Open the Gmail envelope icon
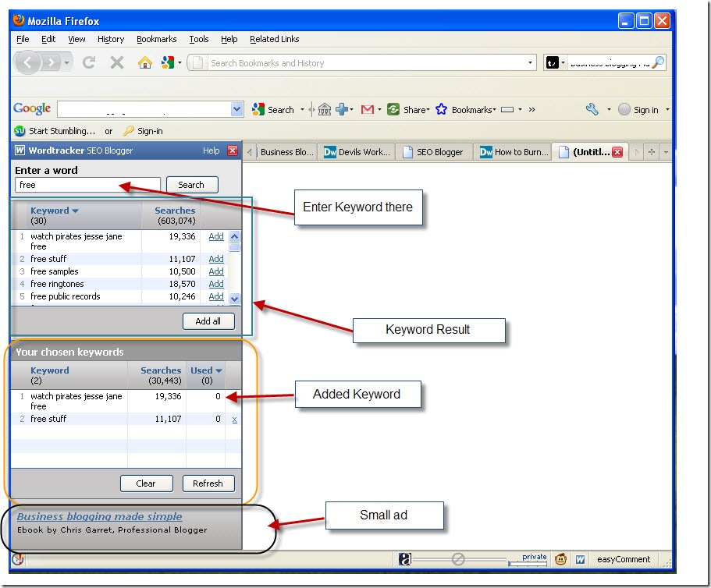This screenshot has height=588, width=711. [x=368, y=109]
